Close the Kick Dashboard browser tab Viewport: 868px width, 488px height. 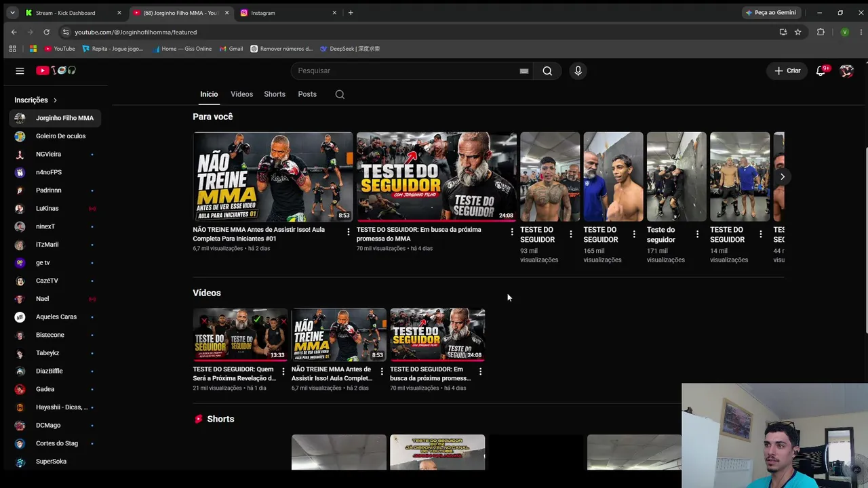point(119,13)
